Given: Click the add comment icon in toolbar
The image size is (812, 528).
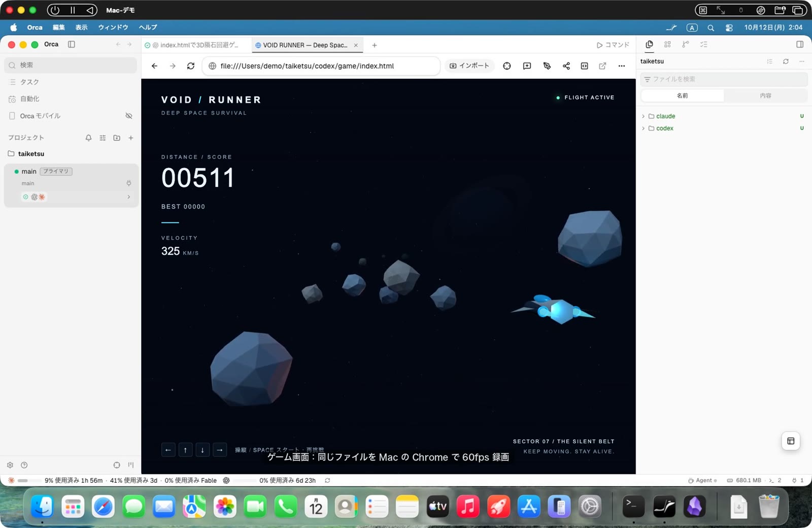Looking at the screenshot, I should (527, 66).
